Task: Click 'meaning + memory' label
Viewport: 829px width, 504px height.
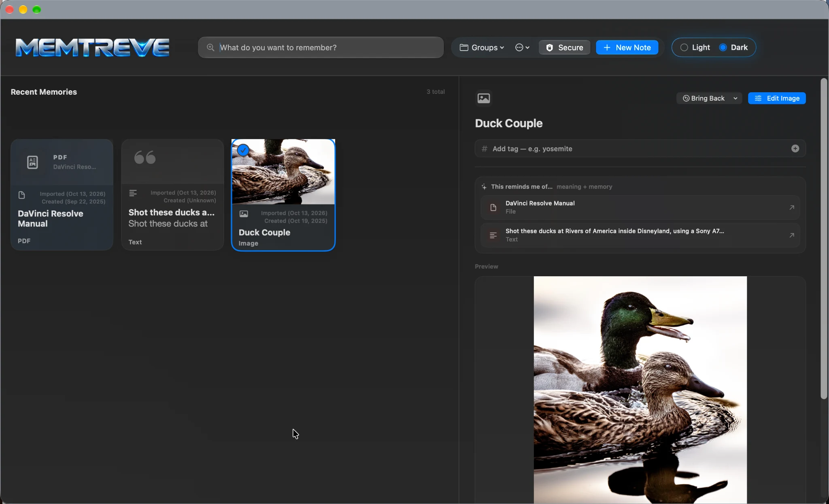Action: tap(584, 187)
